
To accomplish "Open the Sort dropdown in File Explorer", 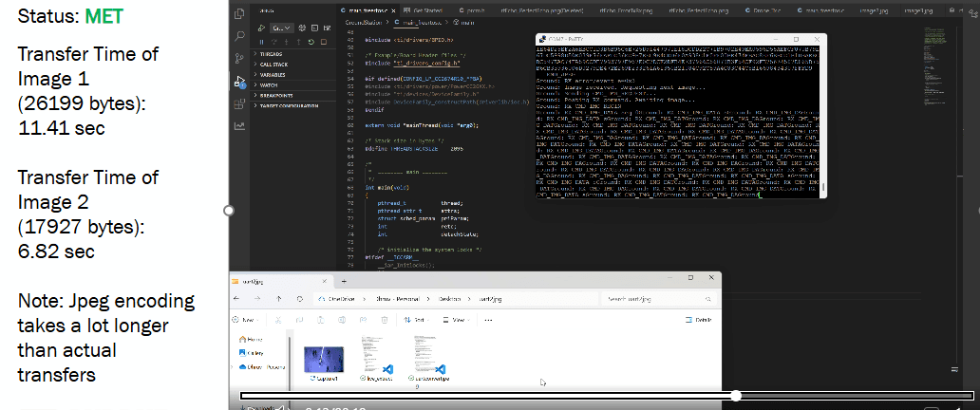I will 415,321.
